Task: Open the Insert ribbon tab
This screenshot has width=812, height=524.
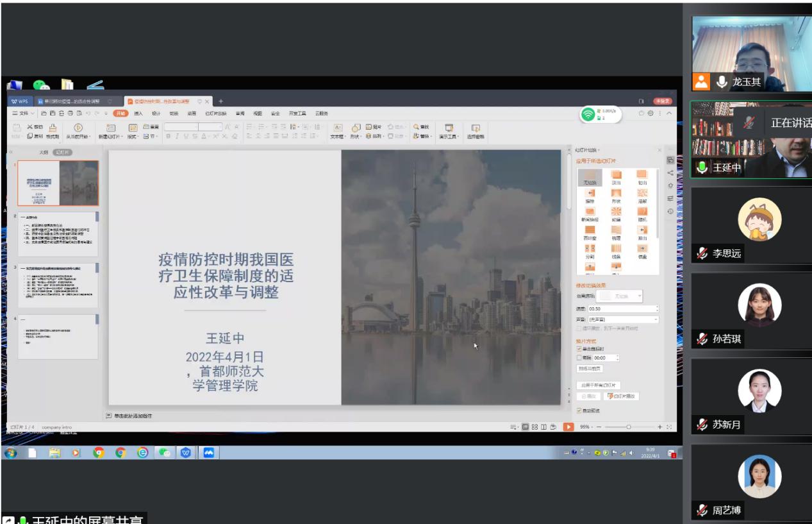Action: (x=138, y=113)
